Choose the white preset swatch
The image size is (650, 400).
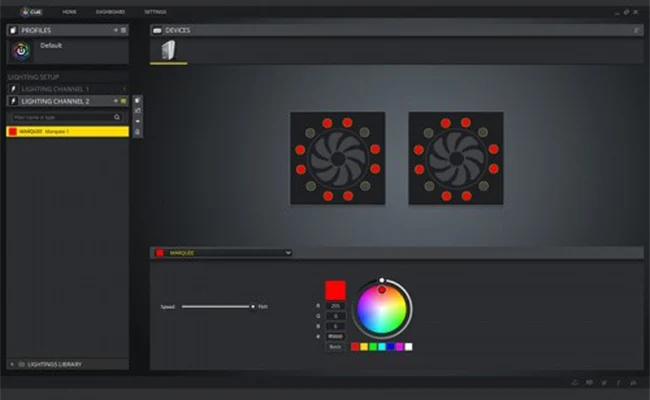click(409, 347)
